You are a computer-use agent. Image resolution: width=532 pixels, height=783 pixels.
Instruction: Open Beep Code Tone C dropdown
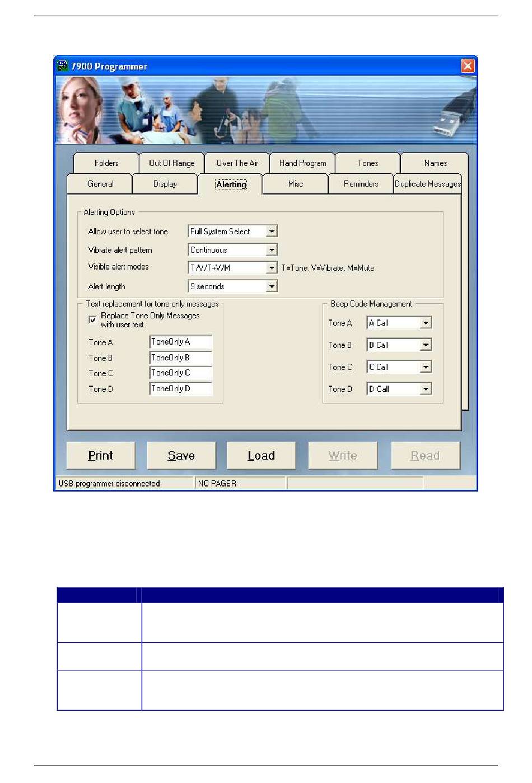[426, 367]
